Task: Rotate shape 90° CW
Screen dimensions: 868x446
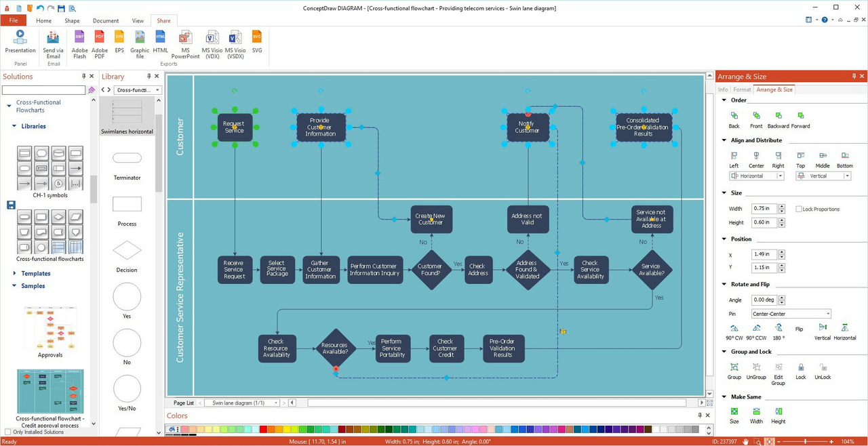Action: click(734, 332)
